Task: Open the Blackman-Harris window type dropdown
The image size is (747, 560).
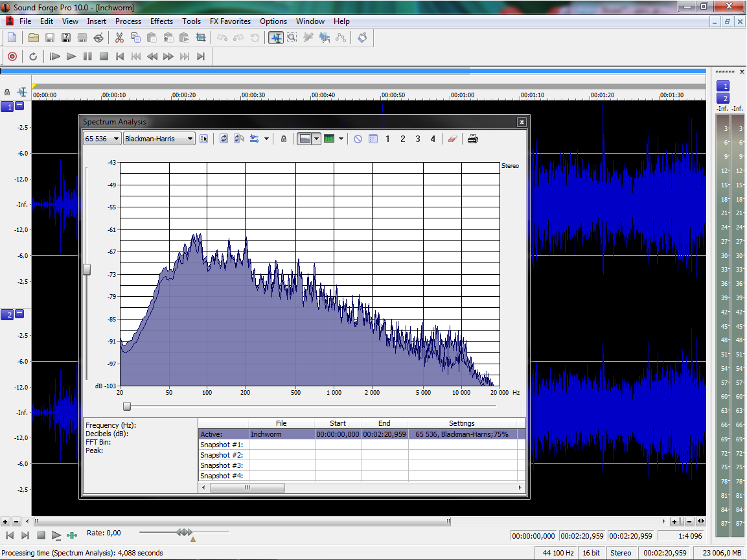Action: tap(159, 139)
